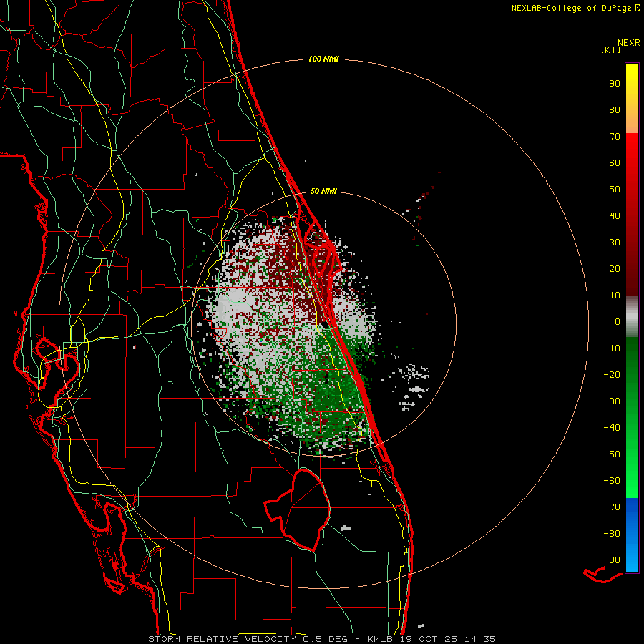The width and height of the screenshot is (644, 644).
Task: Click the positive 80 knot scale value
Action: click(615, 109)
